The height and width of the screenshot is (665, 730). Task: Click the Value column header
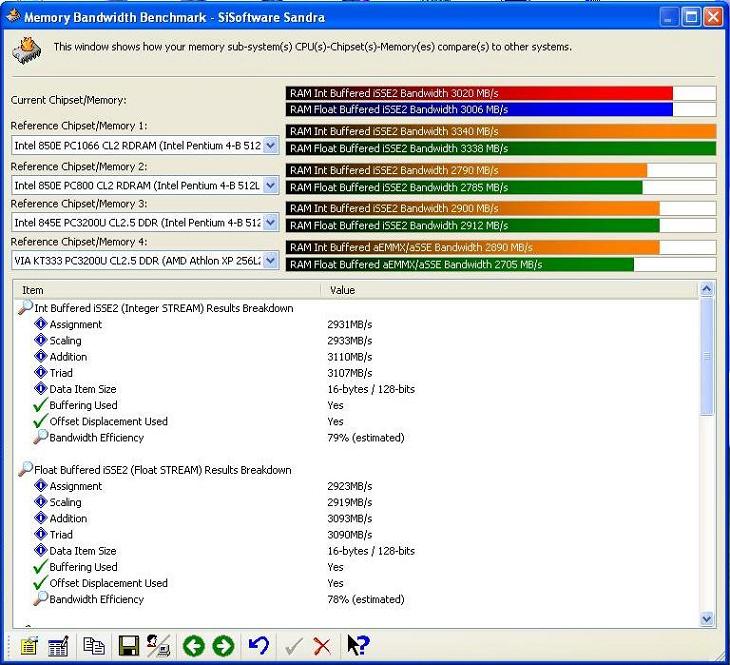coord(510,290)
